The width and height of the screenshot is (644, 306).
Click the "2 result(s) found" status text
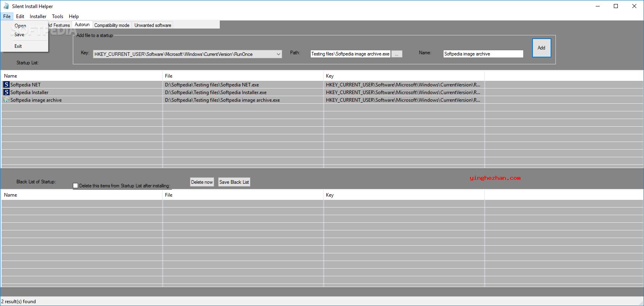point(19,302)
